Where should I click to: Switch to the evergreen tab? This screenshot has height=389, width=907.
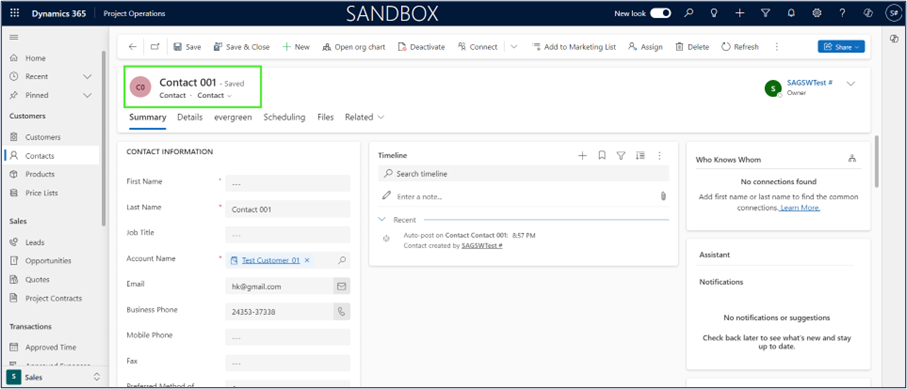tap(233, 118)
